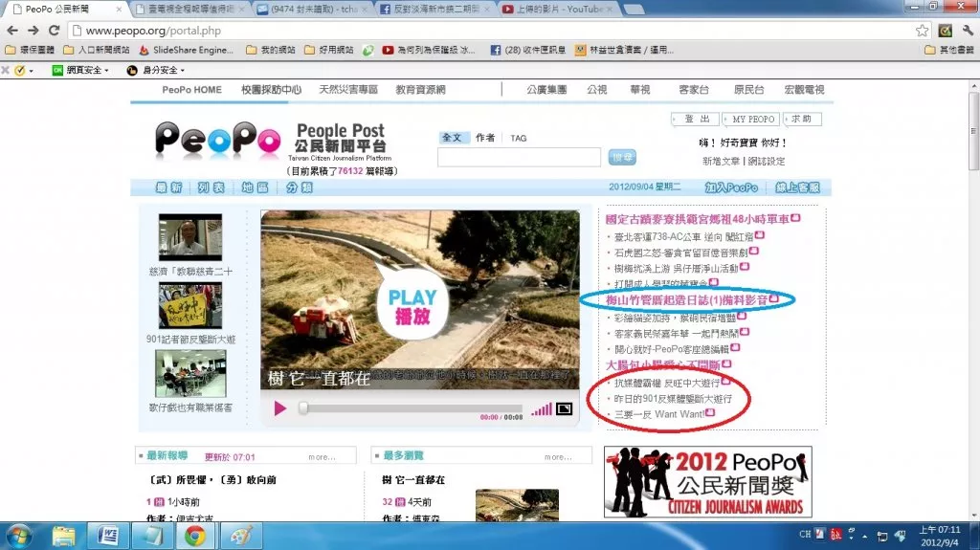Open the 其他書籤 folder

point(949,50)
